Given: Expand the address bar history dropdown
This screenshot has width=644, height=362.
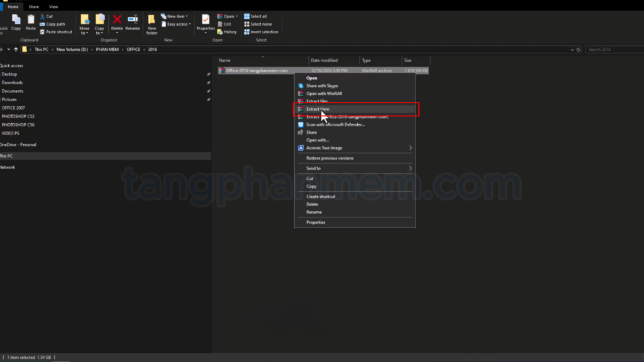Looking at the screenshot, I should click(572, 50).
